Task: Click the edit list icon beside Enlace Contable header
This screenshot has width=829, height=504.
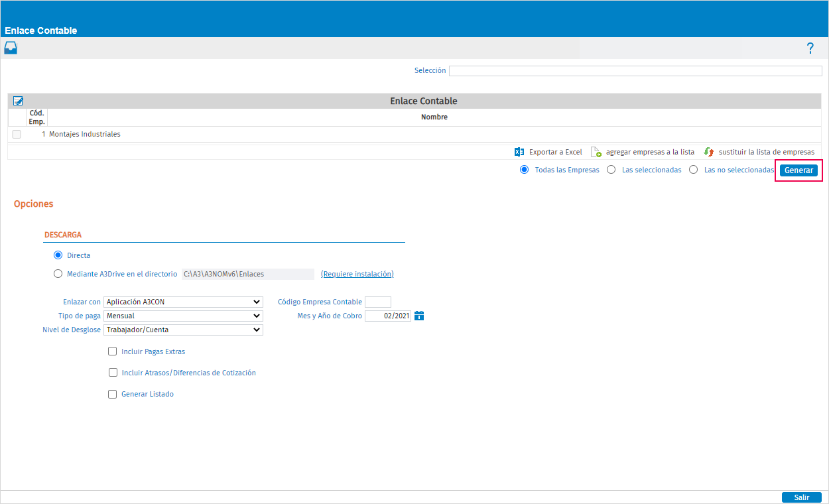Action: click(x=18, y=101)
